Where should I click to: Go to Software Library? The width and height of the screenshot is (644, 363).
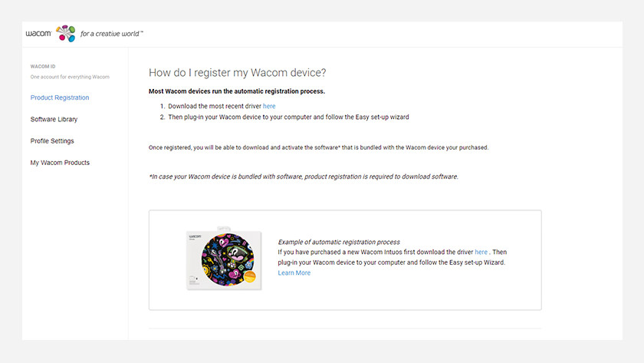[54, 119]
